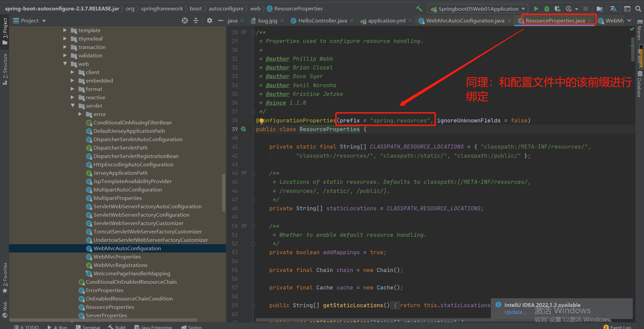Screen dimensions: 644x329
Task: Click the Translate icon in toolbar
Action: coord(613,9)
